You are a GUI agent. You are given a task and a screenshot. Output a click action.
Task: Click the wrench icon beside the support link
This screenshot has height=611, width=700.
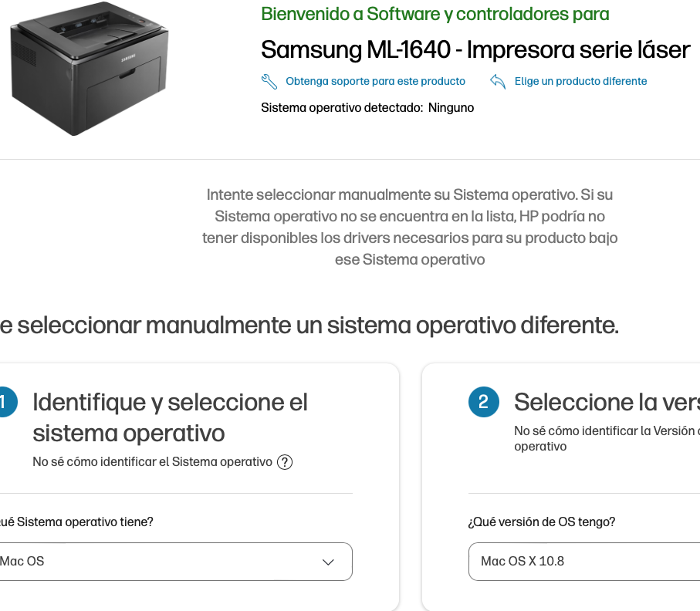click(269, 81)
